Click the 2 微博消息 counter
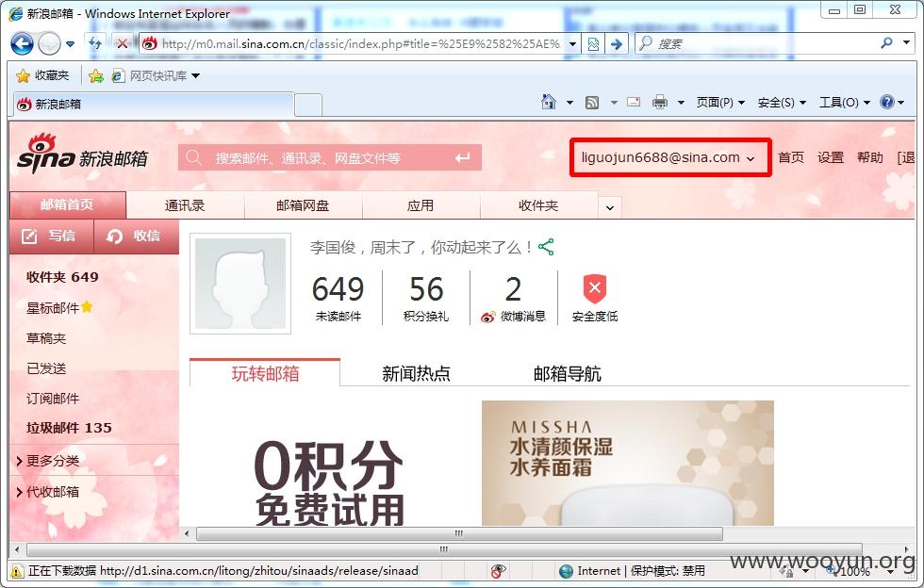 click(513, 298)
